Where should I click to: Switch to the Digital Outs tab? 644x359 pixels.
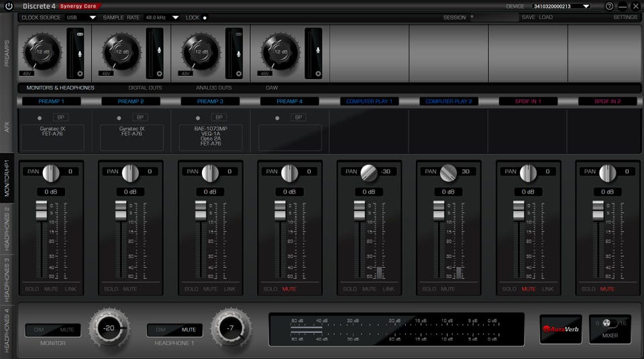click(x=145, y=88)
